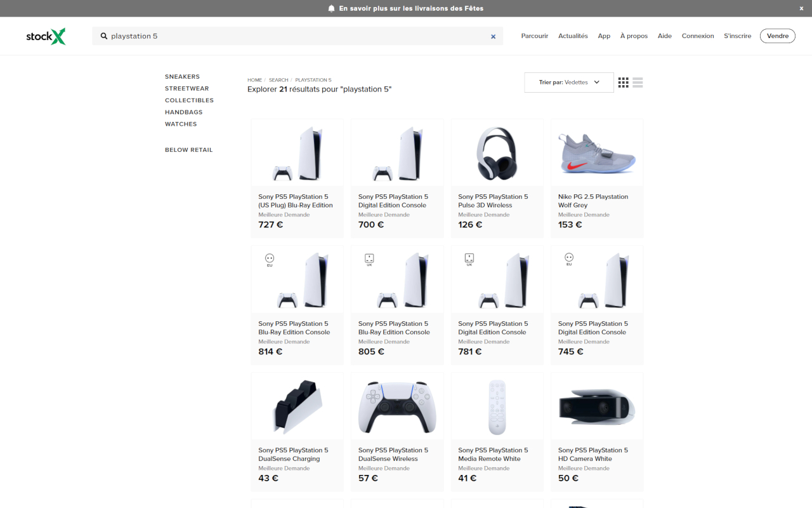Open the 781 € Digital Edition Console image

click(x=497, y=279)
